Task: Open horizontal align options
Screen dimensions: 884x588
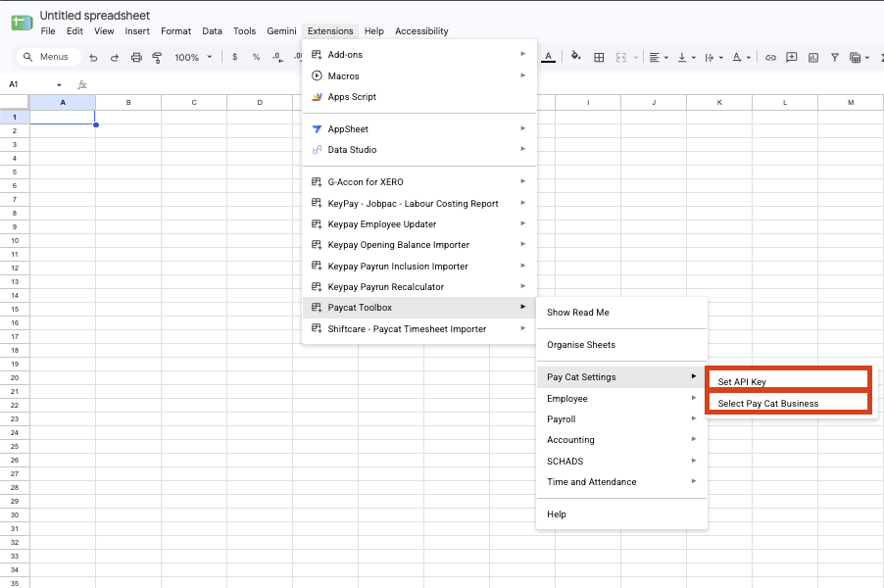Action: 658,57
